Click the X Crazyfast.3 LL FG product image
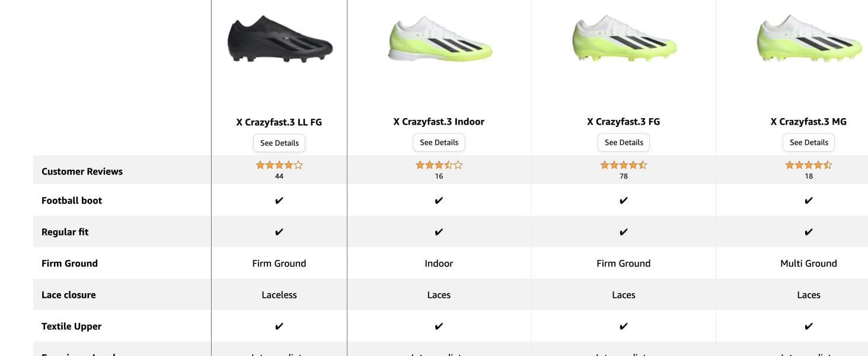The image size is (868, 356). (x=279, y=40)
